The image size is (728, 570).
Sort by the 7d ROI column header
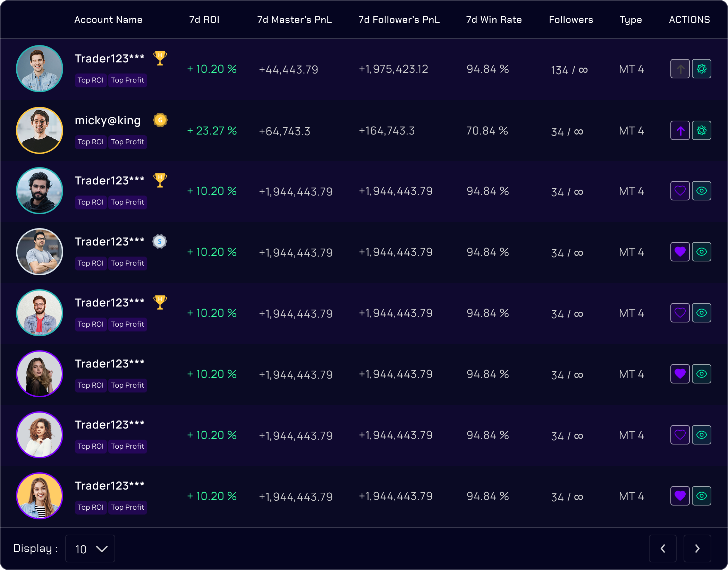tap(204, 20)
